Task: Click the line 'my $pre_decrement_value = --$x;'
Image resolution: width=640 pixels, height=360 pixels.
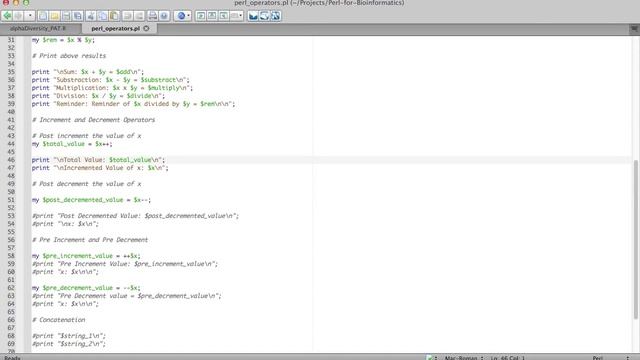Action: (x=86, y=288)
